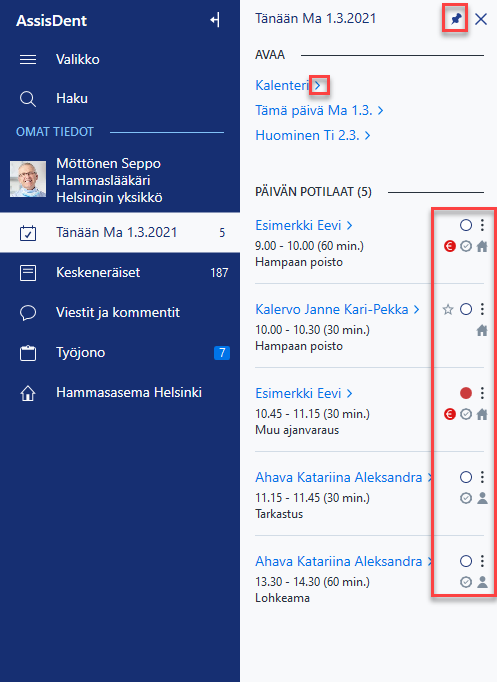The height and width of the screenshot is (682, 497).
Task: Click check mark icon on Tarkastus appointment
Action: pyautogui.click(x=466, y=498)
